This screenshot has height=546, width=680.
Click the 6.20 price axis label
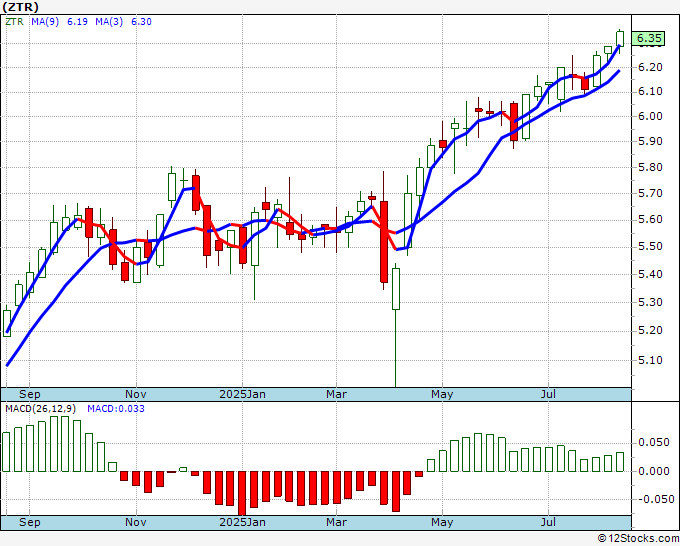point(651,67)
